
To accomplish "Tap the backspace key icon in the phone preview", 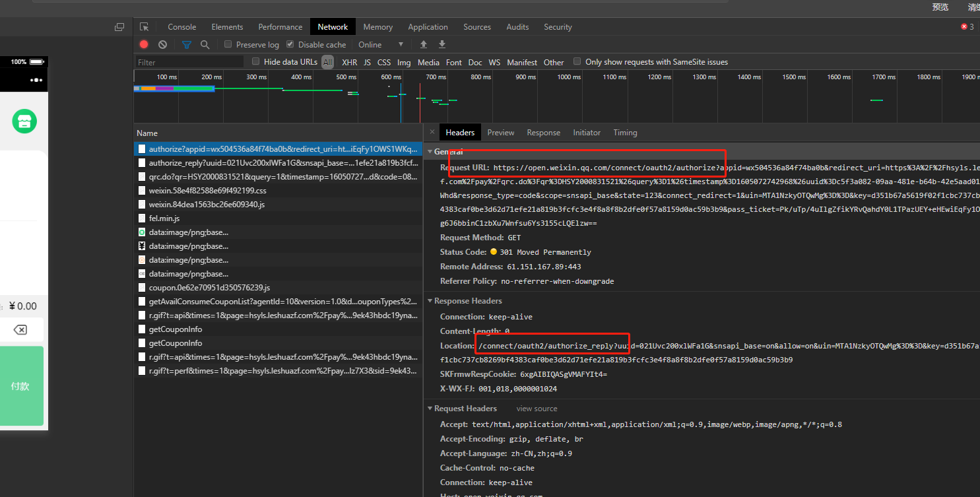I will 20,330.
